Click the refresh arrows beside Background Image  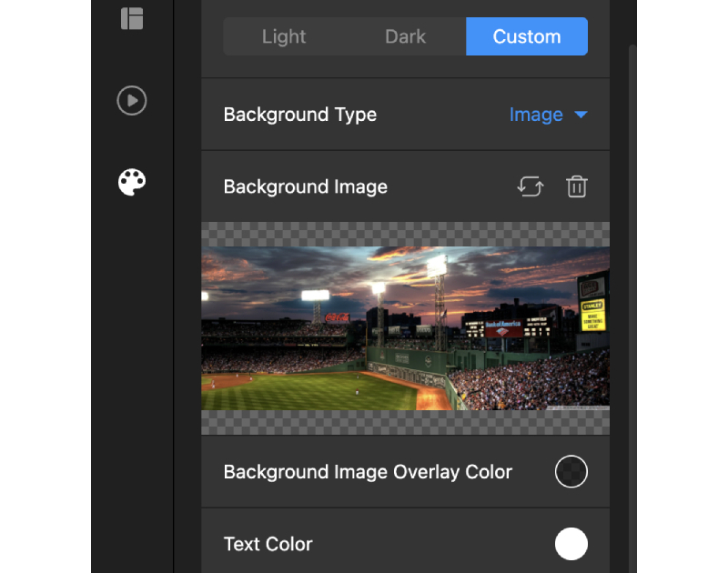[531, 186]
